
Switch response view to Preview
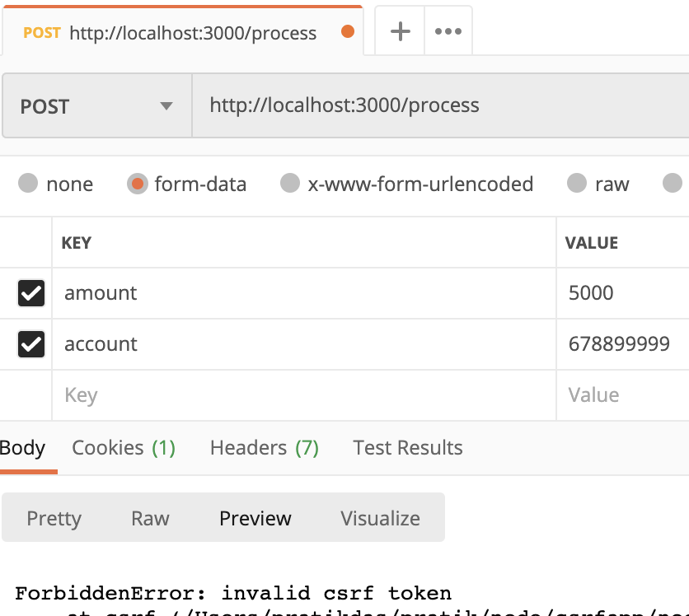(x=255, y=519)
